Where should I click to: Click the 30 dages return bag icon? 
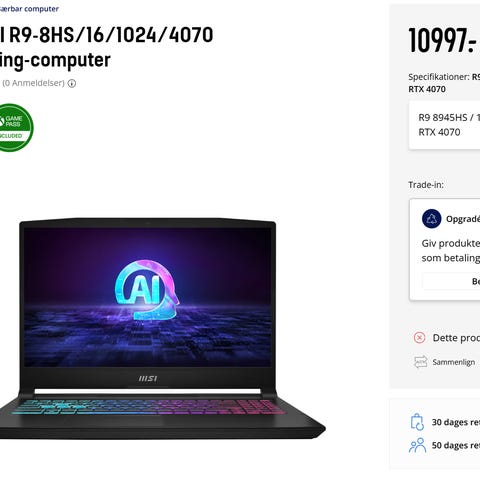(x=417, y=422)
